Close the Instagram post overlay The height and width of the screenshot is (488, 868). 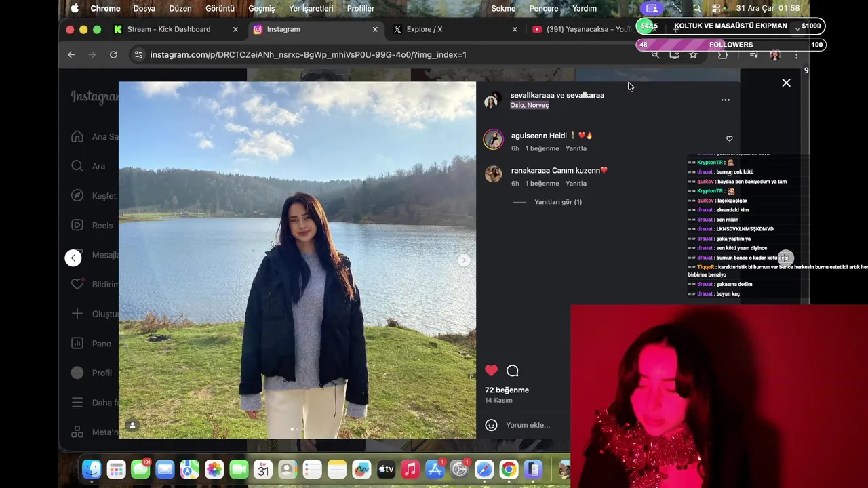[x=786, y=83]
